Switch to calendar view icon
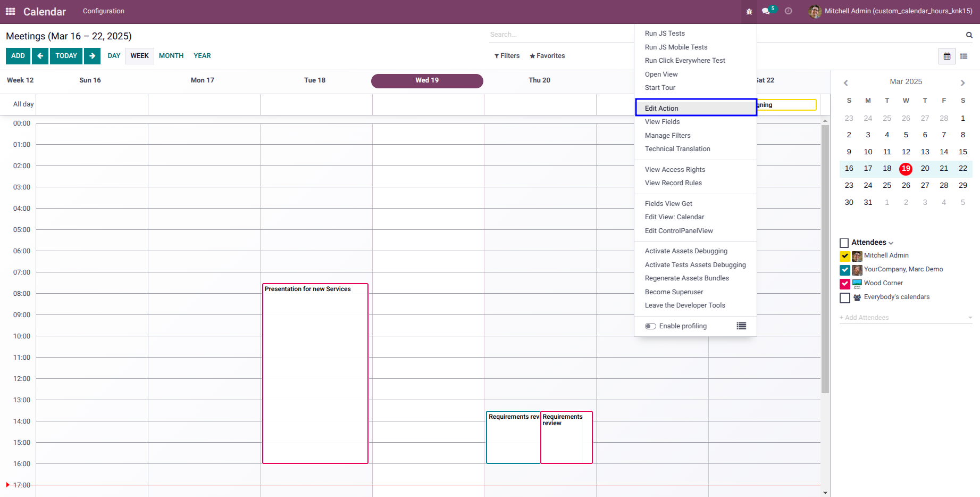Screen dimensions: 980x497 tap(947, 56)
